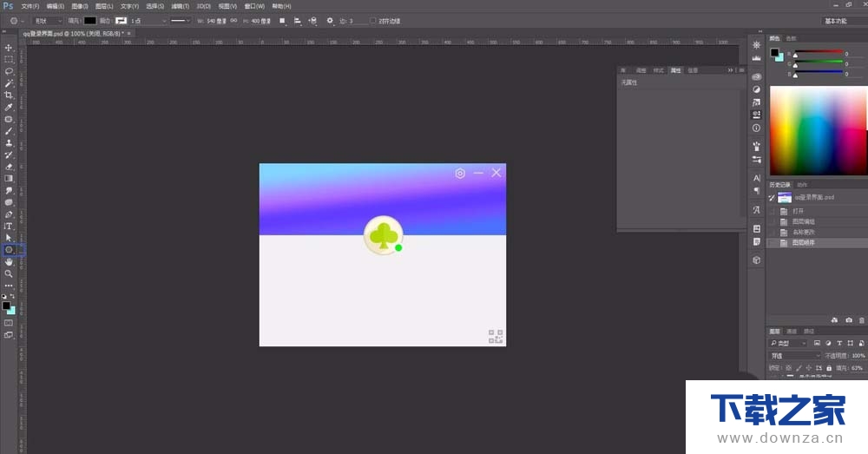Open the gear settings in options bar
The image size is (868, 454).
pyautogui.click(x=330, y=21)
